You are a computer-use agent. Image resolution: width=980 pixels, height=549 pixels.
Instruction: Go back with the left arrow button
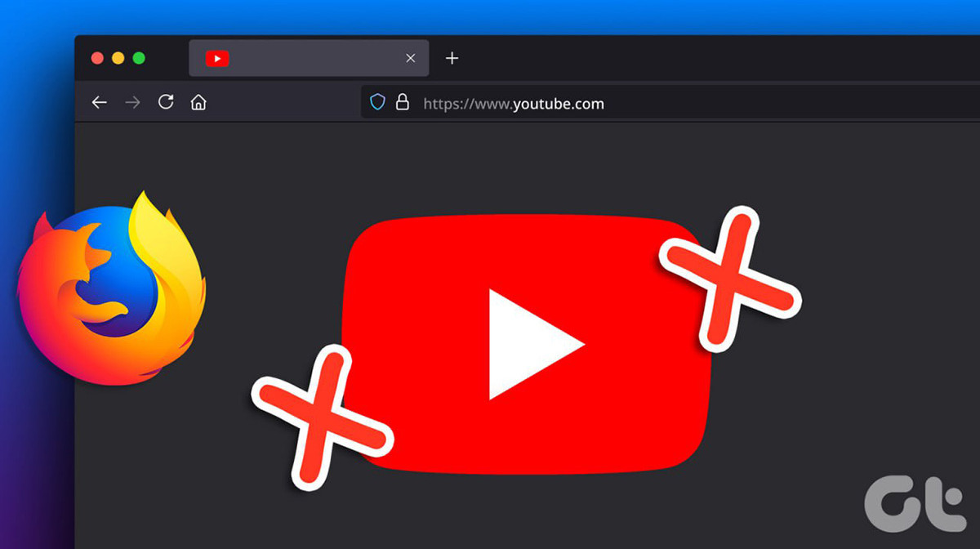(100, 102)
